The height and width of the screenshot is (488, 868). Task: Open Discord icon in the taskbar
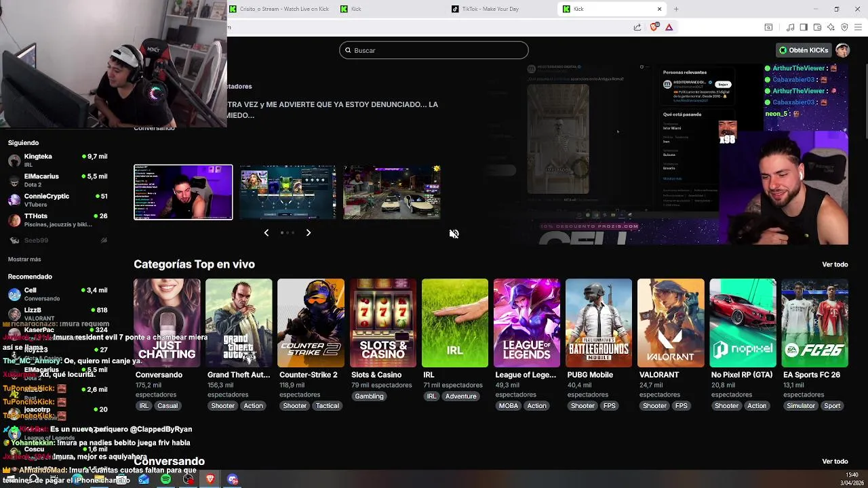[233, 479]
